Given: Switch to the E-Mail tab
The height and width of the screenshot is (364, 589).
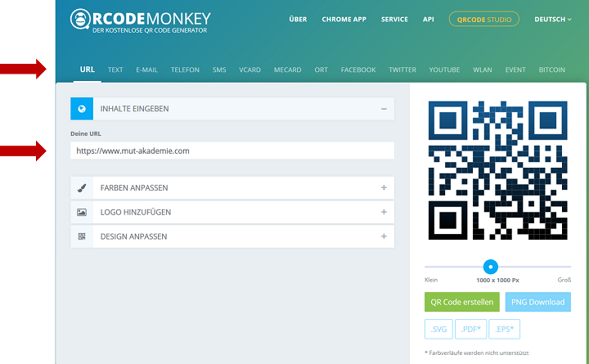Looking at the screenshot, I should [x=146, y=70].
